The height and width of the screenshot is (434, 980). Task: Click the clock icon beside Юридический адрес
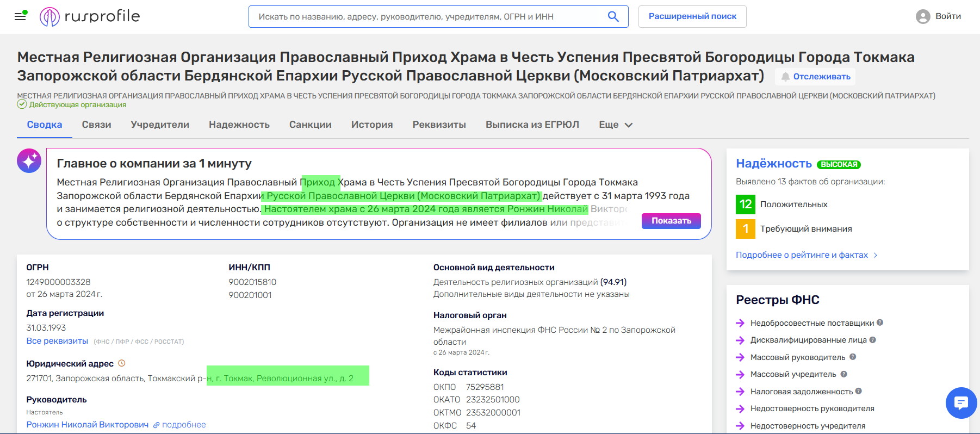coord(122,363)
